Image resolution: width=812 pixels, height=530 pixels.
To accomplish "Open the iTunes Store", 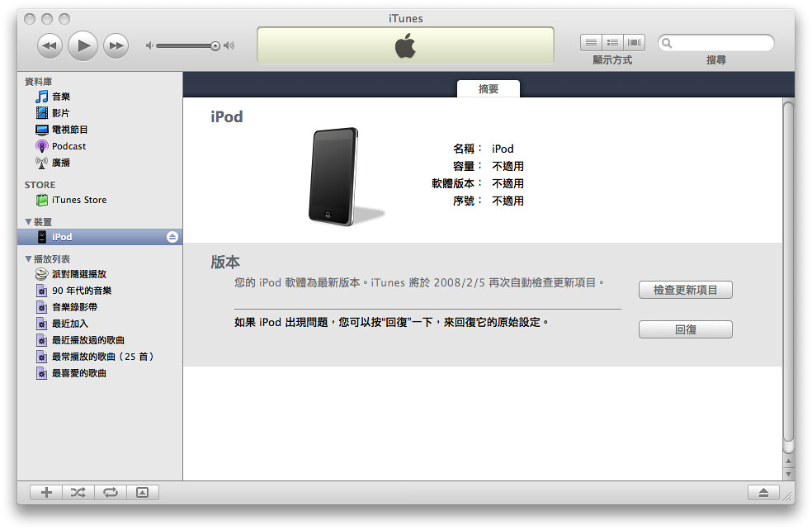I will pyautogui.click(x=78, y=200).
